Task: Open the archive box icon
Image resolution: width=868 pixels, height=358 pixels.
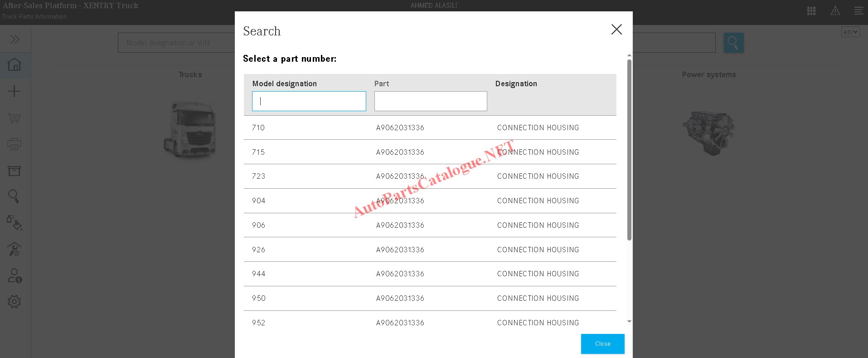Action: coord(15,171)
